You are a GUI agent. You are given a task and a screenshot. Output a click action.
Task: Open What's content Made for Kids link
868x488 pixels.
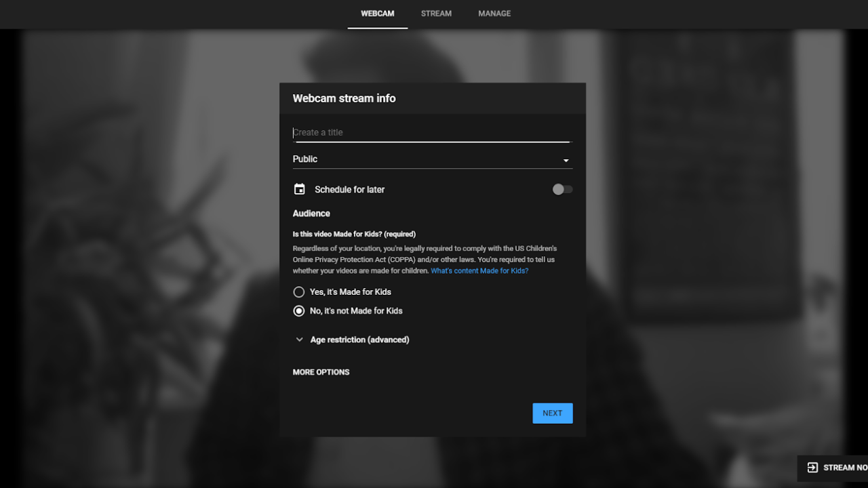[479, 271]
